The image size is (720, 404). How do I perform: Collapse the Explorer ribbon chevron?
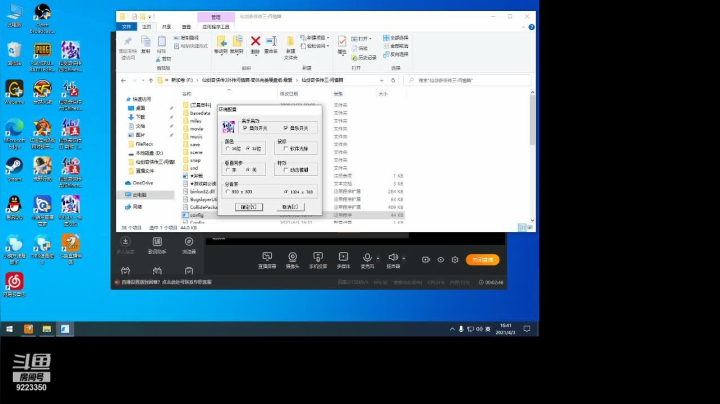523,27
